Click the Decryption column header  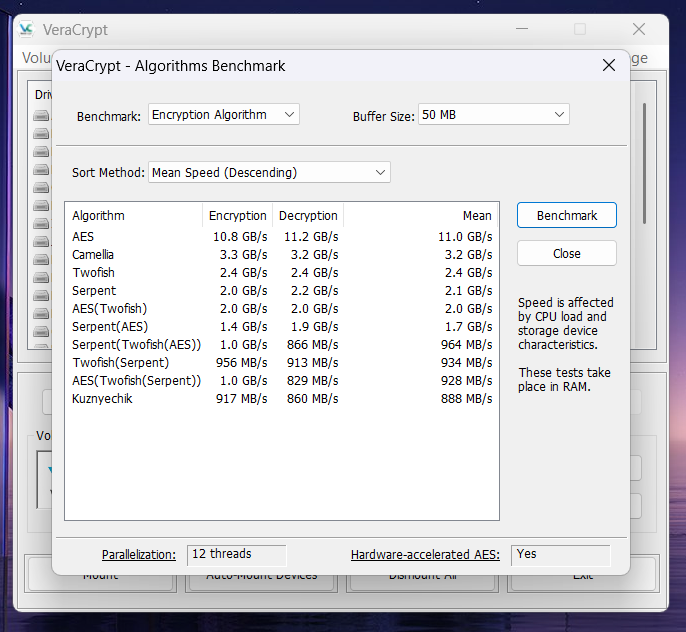tap(308, 216)
